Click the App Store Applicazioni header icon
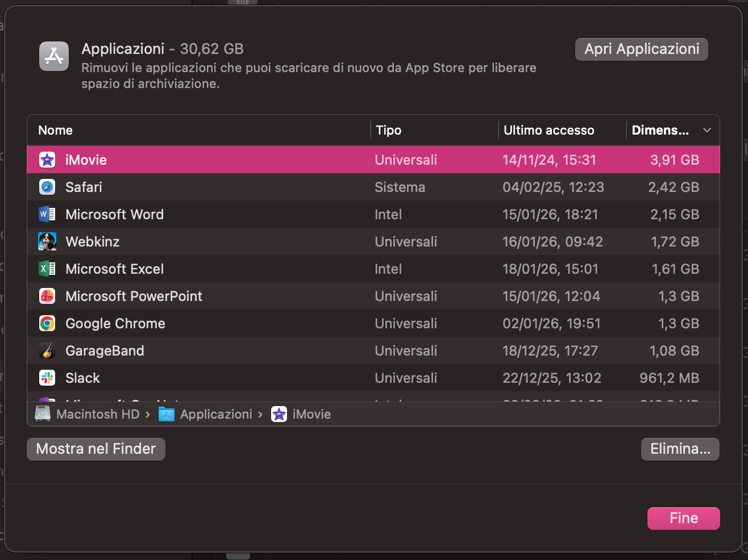 click(x=54, y=57)
